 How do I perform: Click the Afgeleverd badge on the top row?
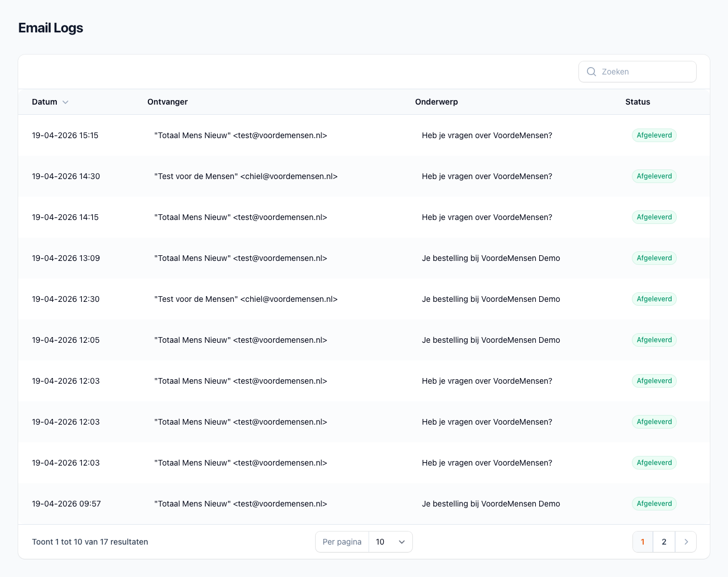click(x=654, y=135)
